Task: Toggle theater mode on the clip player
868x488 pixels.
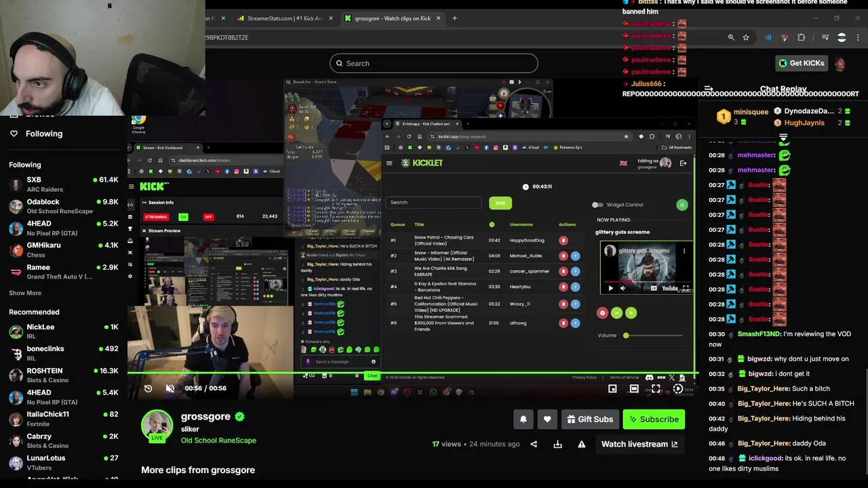Action: (634, 388)
